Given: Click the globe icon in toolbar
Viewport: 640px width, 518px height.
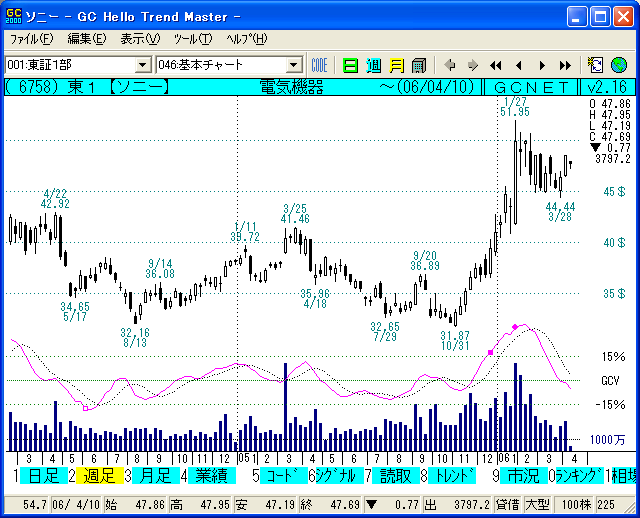Looking at the screenshot, I should pos(619,65).
